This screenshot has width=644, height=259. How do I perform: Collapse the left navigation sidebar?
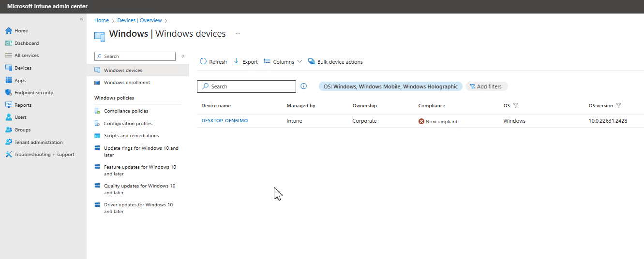(x=81, y=19)
